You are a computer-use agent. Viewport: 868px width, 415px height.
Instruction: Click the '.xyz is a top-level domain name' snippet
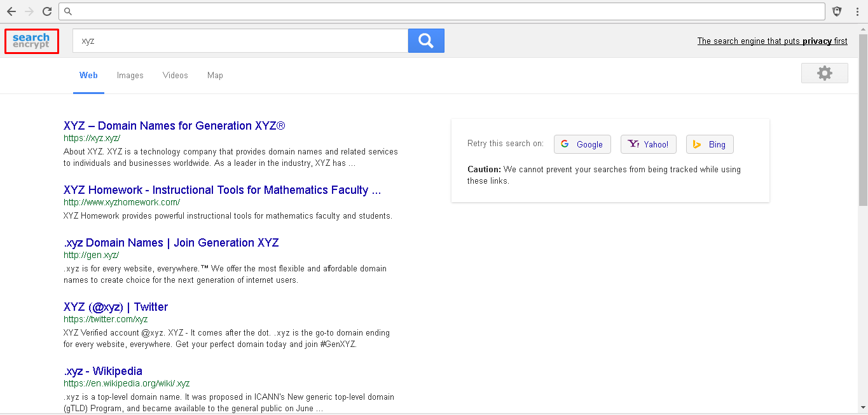tap(229, 403)
